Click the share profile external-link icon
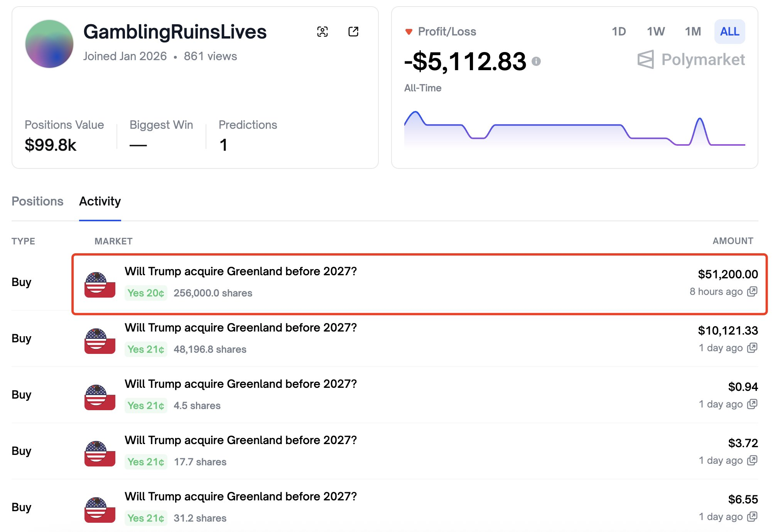 pyautogui.click(x=353, y=32)
